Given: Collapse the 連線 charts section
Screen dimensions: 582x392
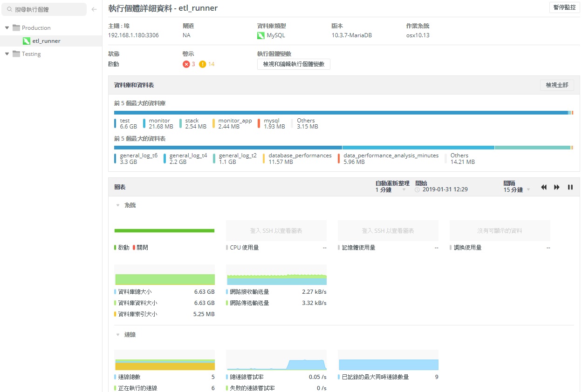Looking at the screenshot, I should tap(118, 335).
